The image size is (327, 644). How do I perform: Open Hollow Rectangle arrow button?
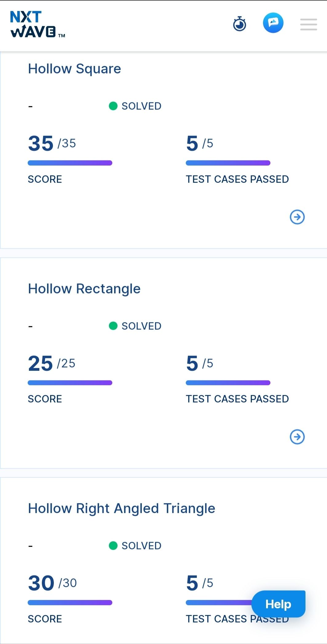tap(297, 437)
